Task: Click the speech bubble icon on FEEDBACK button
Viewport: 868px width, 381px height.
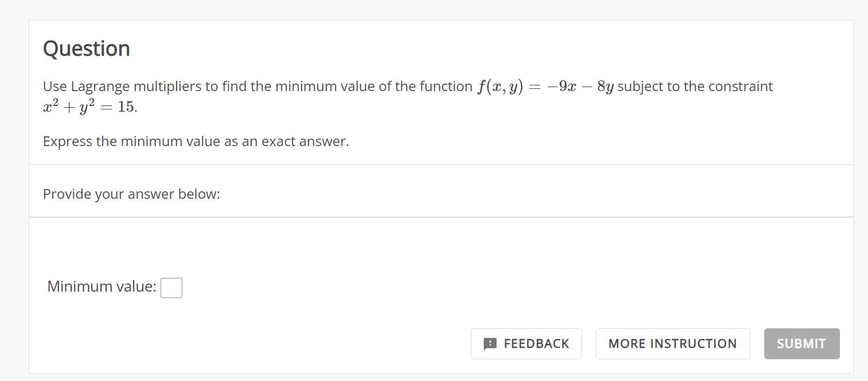Action: [x=489, y=343]
